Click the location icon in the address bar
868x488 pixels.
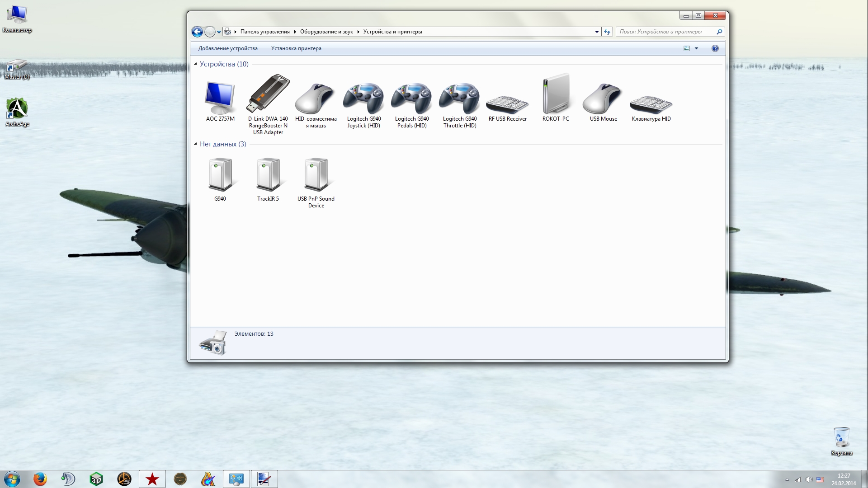coord(228,32)
